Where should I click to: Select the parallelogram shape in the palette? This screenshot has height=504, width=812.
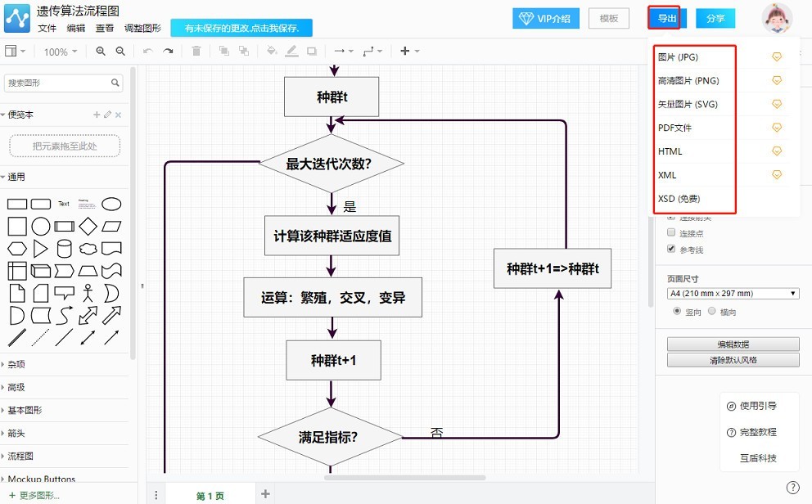111,226
